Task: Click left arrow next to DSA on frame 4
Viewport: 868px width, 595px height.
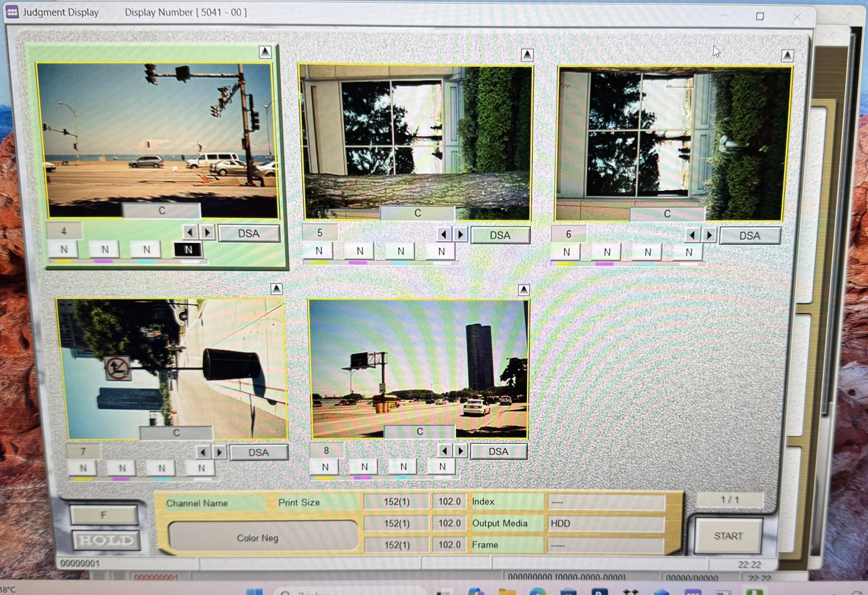Action: (190, 232)
